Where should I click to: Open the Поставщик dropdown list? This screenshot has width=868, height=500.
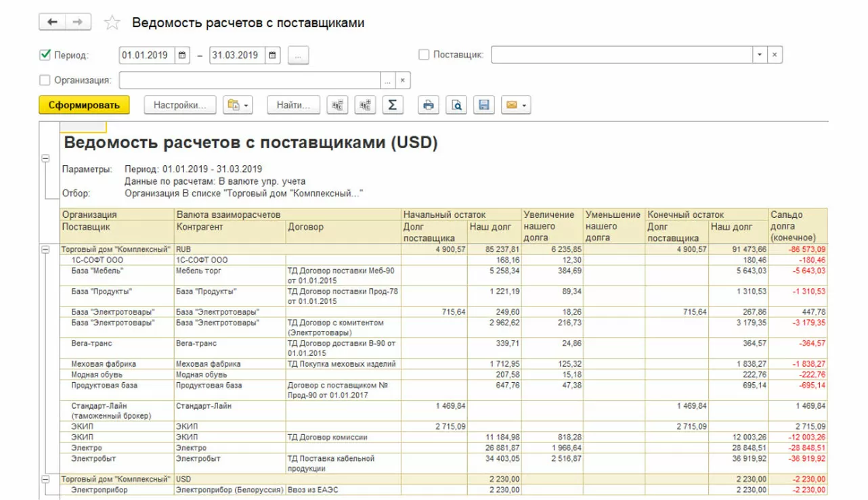pyautogui.click(x=760, y=55)
